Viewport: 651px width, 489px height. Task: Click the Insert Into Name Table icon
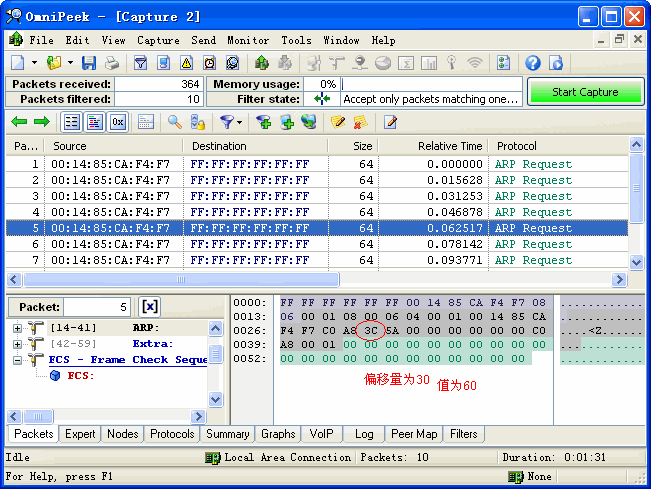click(287, 122)
